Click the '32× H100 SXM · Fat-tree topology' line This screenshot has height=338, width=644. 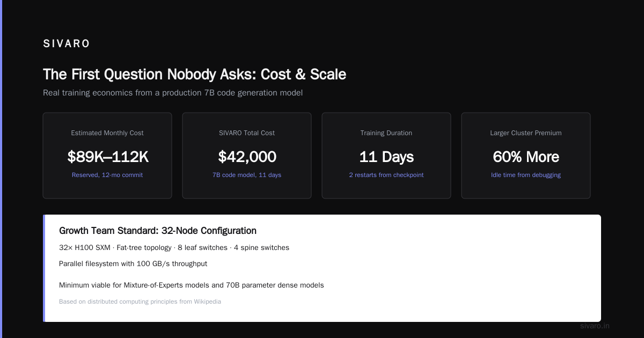[x=174, y=248]
